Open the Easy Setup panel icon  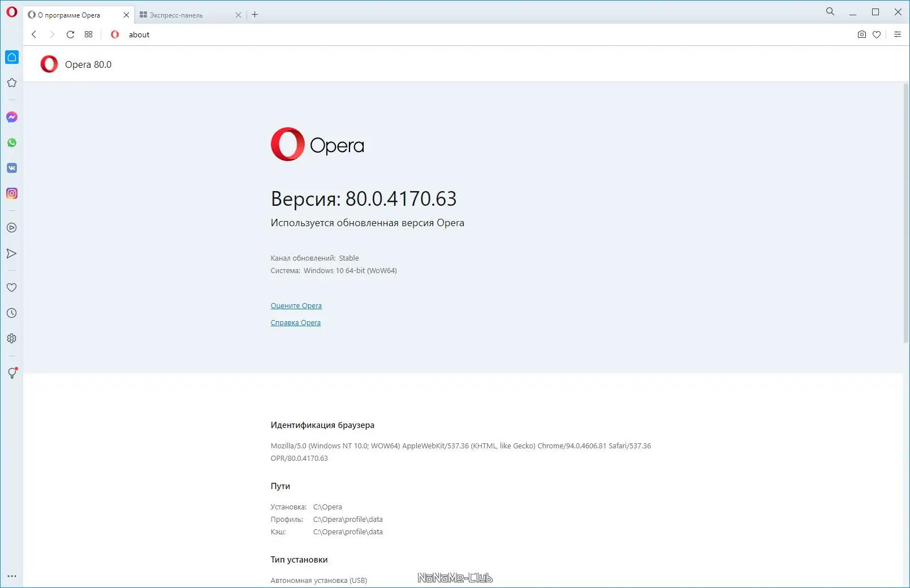pyautogui.click(x=898, y=34)
